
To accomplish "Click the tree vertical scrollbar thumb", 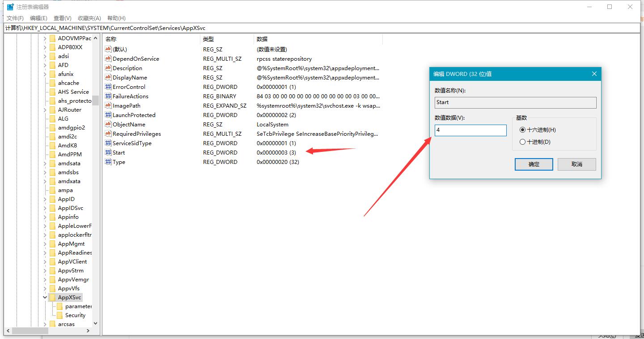I will (x=95, y=100).
